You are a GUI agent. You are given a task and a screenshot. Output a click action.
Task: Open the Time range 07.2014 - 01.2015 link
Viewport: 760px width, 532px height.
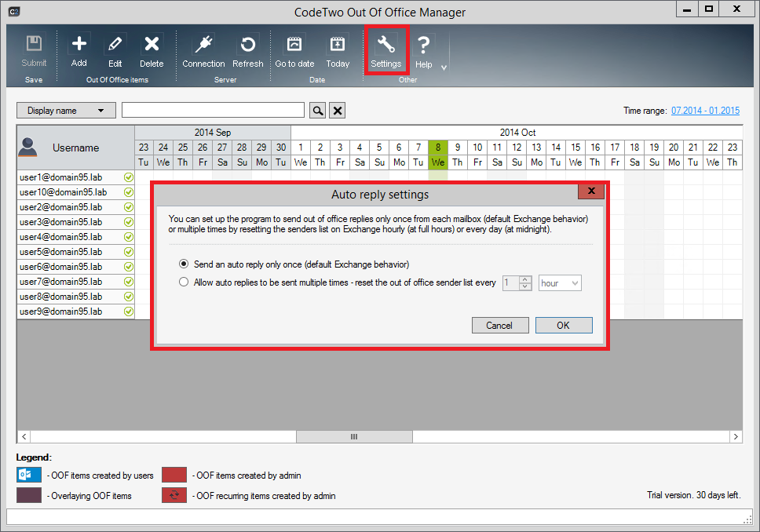click(x=705, y=111)
